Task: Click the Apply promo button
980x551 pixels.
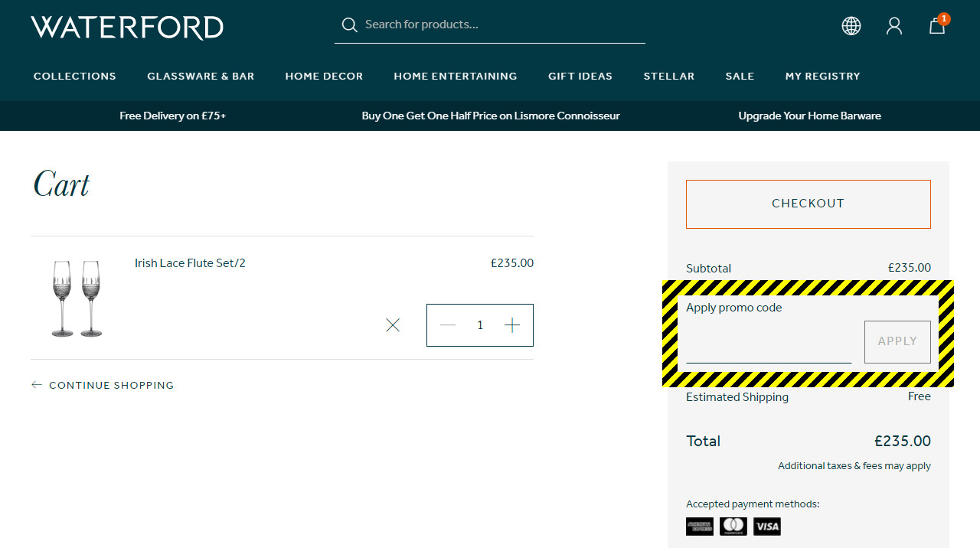Action: point(897,341)
